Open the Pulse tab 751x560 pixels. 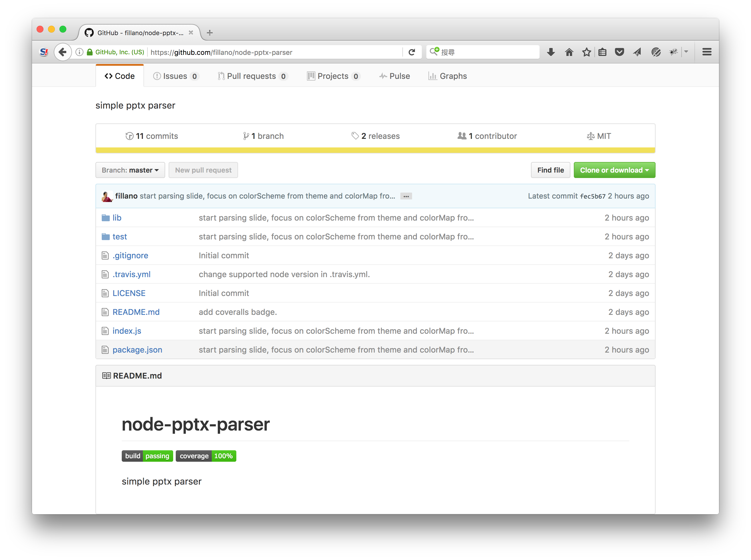point(394,76)
